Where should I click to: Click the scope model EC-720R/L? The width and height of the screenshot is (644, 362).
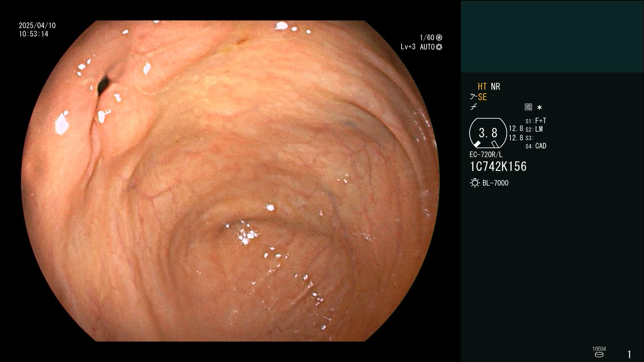486,155
